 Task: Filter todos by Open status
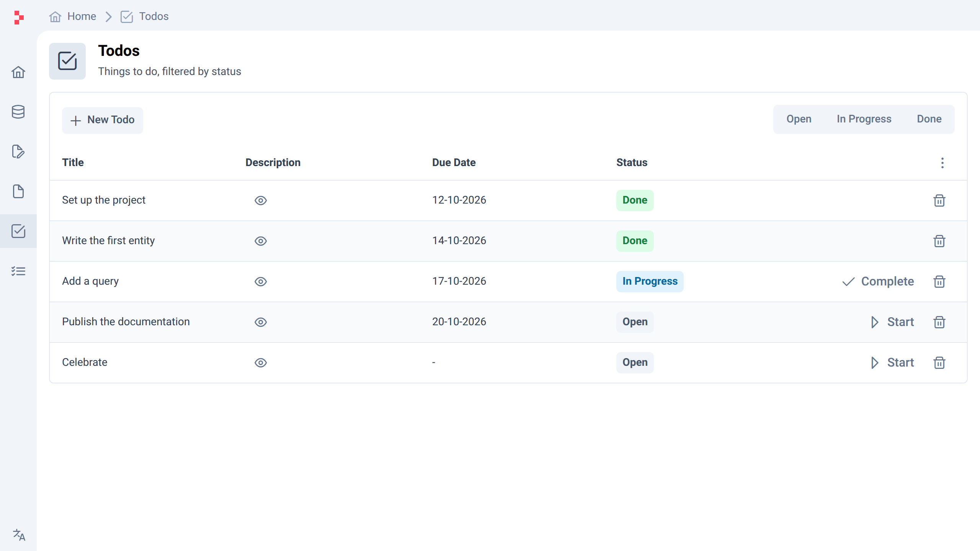(799, 119)
